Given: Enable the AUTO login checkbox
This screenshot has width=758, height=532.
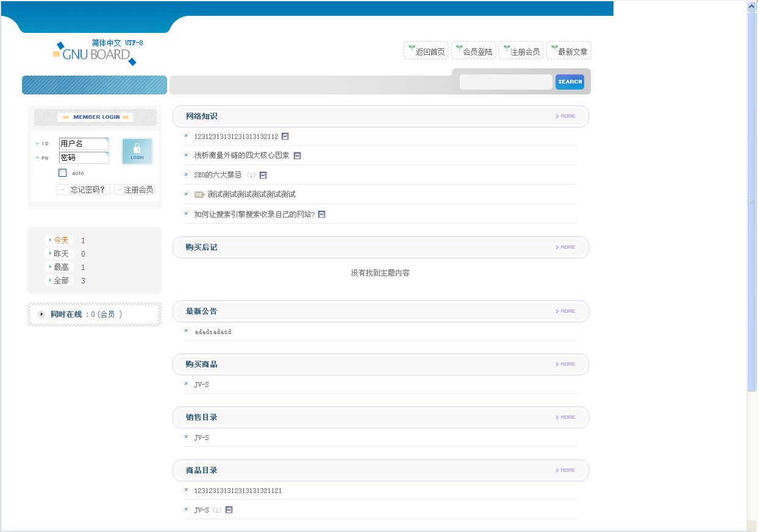Looking at the screenshot, I should coord(62,173).
